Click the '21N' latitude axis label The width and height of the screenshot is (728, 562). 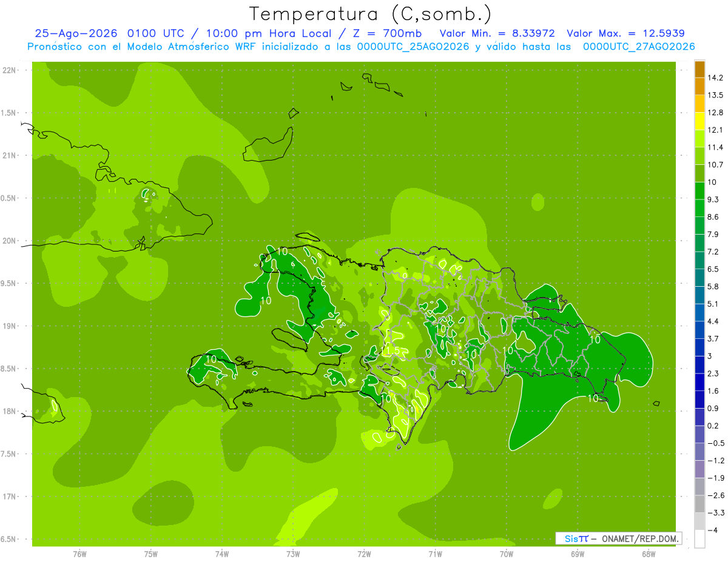coord(10,155)
